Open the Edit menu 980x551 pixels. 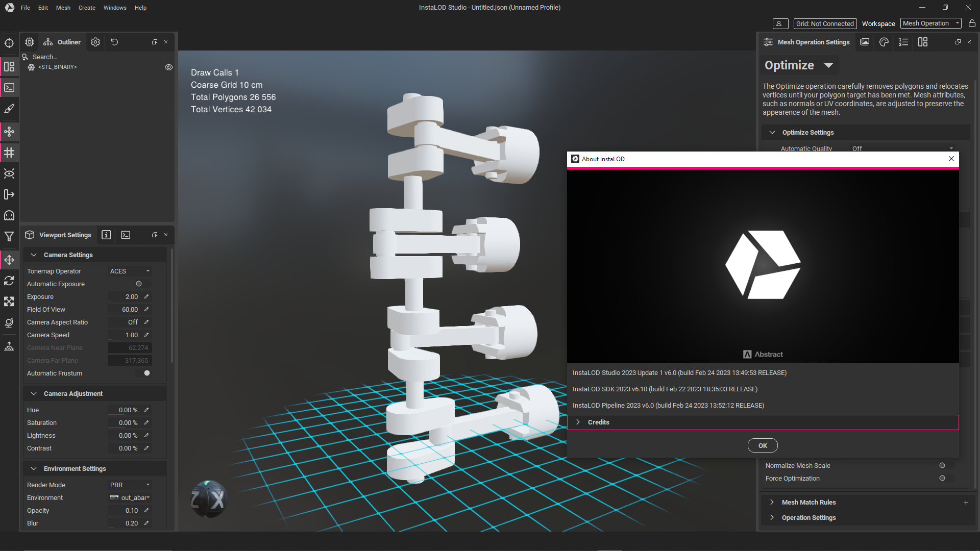[x=43, y=8]
